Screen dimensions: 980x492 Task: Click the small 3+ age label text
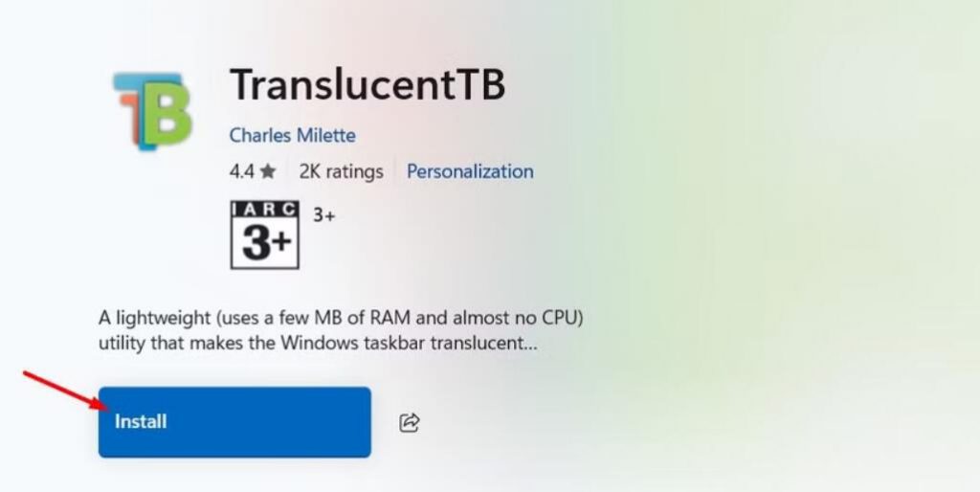click(x=323, y=215)
